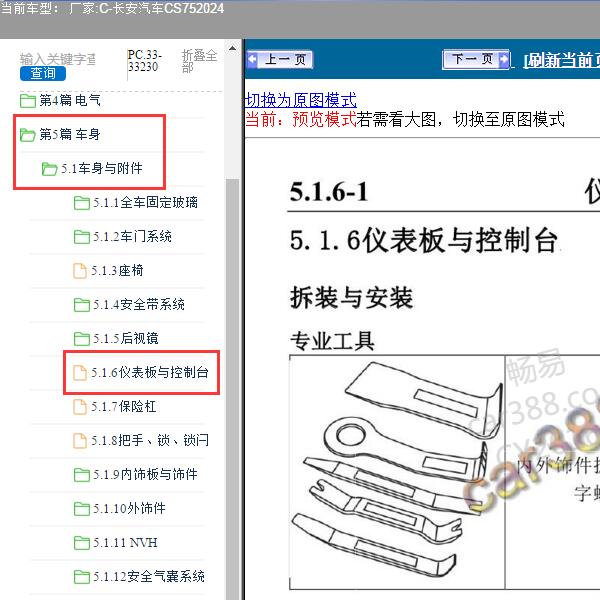Image resolution: width=600 pixels, height=600 pixels.
Task: Click the 预览模式 status text
Action: pyautogui.click(x=324, y=119)
